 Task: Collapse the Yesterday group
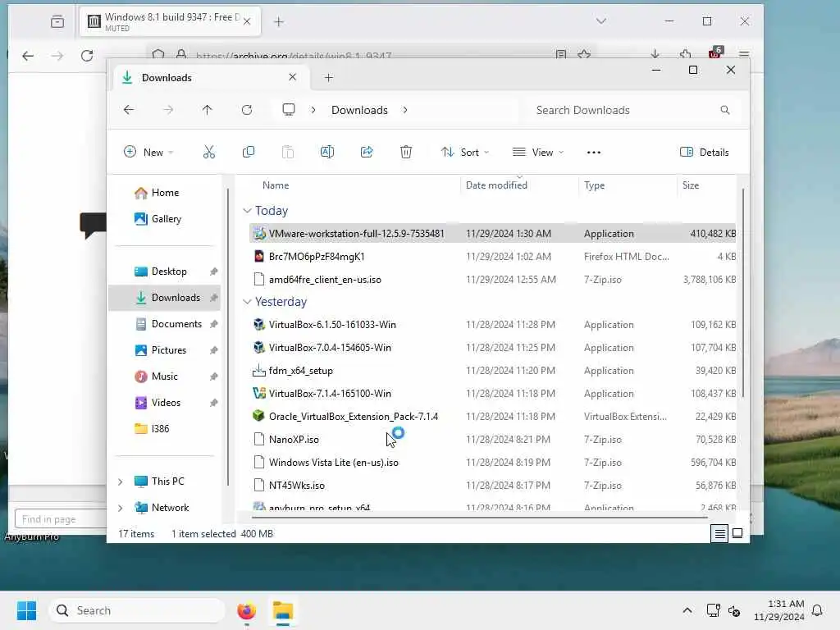click(247, 302)
